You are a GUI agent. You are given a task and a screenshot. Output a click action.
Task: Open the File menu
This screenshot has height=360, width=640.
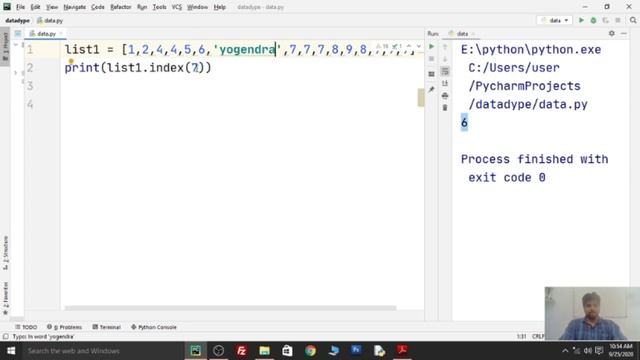click(x=20, y=7)
